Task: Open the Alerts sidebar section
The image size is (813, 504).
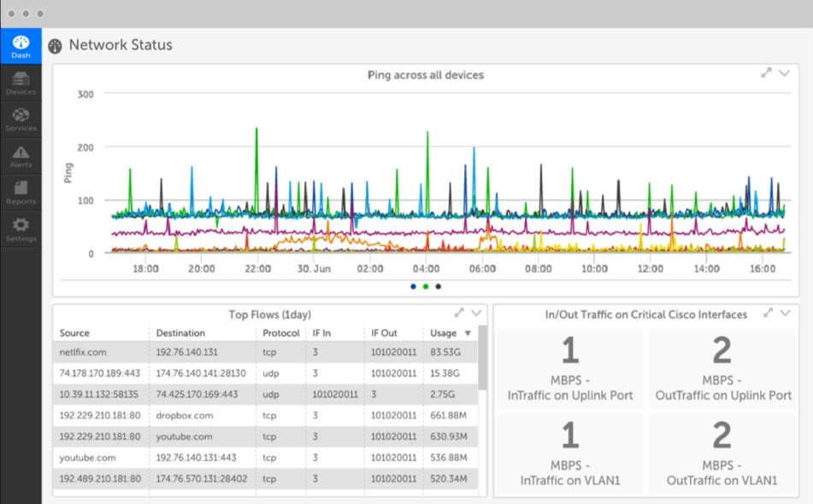Action: point(21,156)
